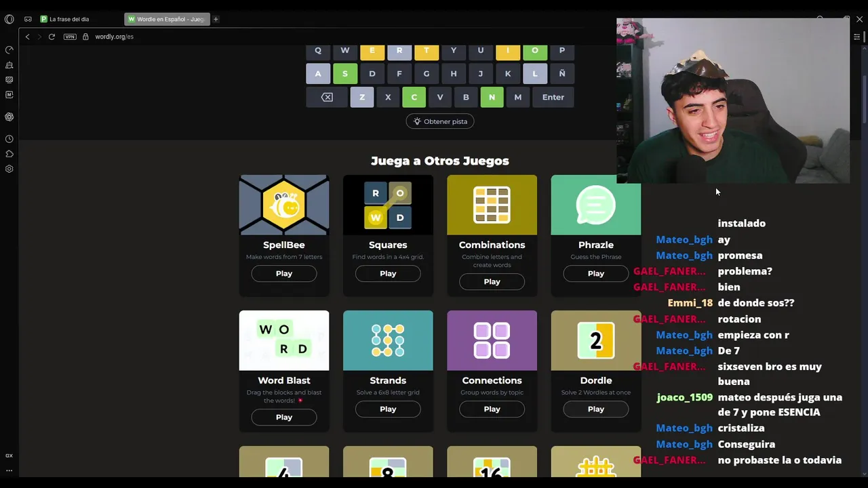This screenshot has height=488, width=868.
Task: Open the Squares ROWD thumbnail
Action: click(388, 205)
